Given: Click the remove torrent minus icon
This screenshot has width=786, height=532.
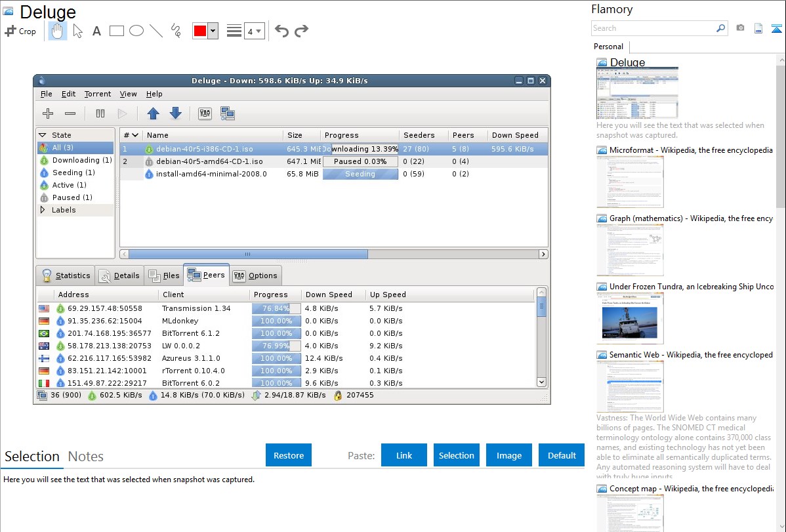Looking at the screenshot, I should 70,113.
